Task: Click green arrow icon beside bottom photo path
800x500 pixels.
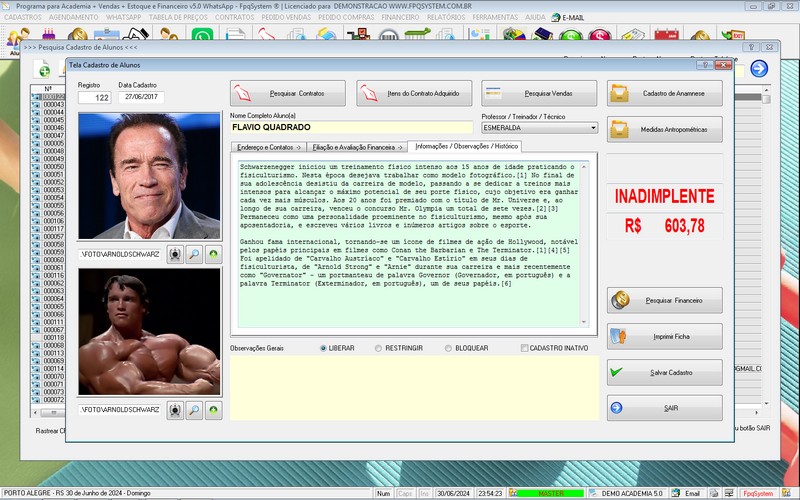Action: (213, 410)
